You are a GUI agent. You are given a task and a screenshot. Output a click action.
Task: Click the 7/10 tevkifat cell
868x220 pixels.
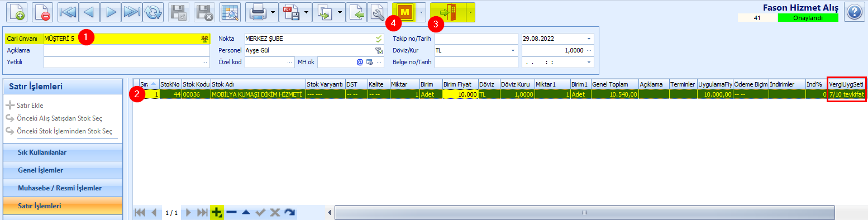[x=847, y=94]
